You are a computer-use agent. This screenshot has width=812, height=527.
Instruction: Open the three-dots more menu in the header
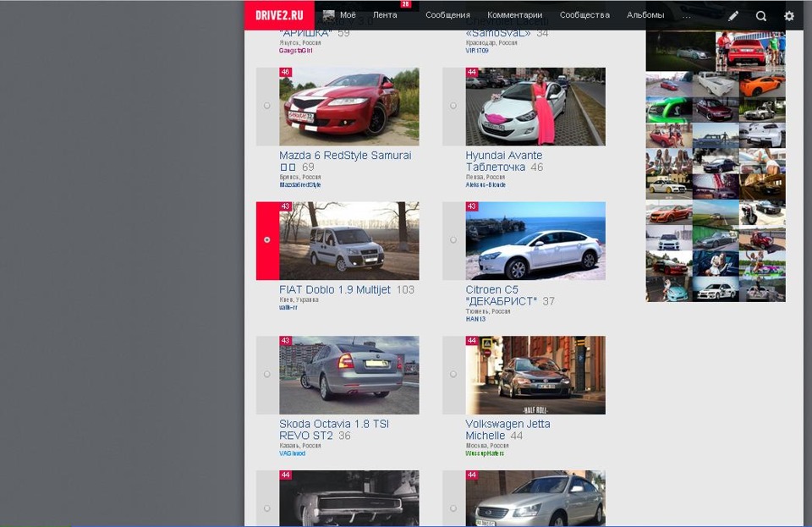(x=686, y=15)
